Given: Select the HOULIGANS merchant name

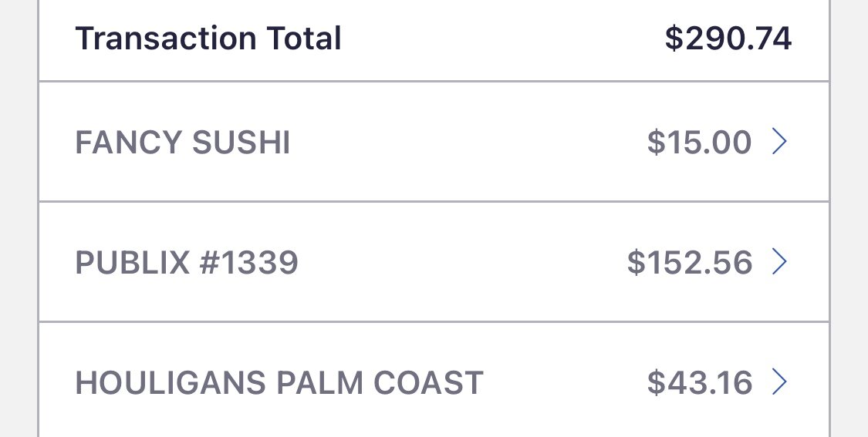Looking at the screenshot, I should 171,382.
